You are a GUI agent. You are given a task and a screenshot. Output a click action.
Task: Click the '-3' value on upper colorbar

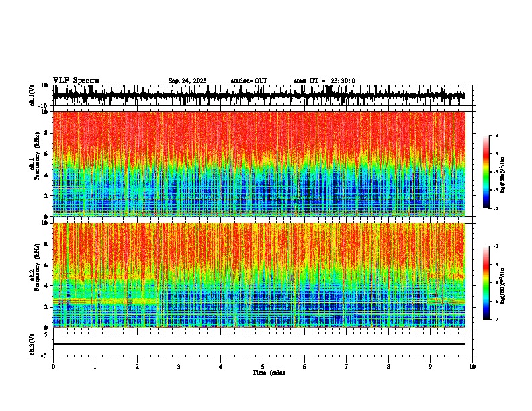coord(495,135)
